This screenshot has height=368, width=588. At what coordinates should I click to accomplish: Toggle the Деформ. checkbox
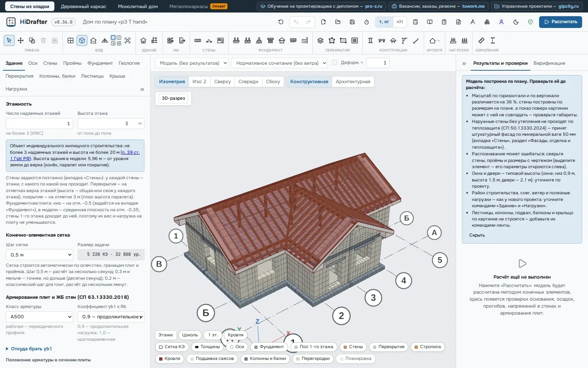[x=334, y=63]
